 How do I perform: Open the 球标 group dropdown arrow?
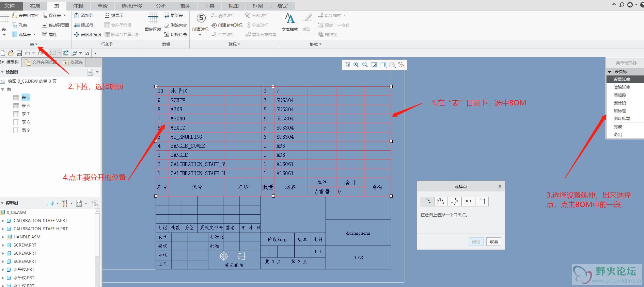pyautogui.click(x=239, y=45)
